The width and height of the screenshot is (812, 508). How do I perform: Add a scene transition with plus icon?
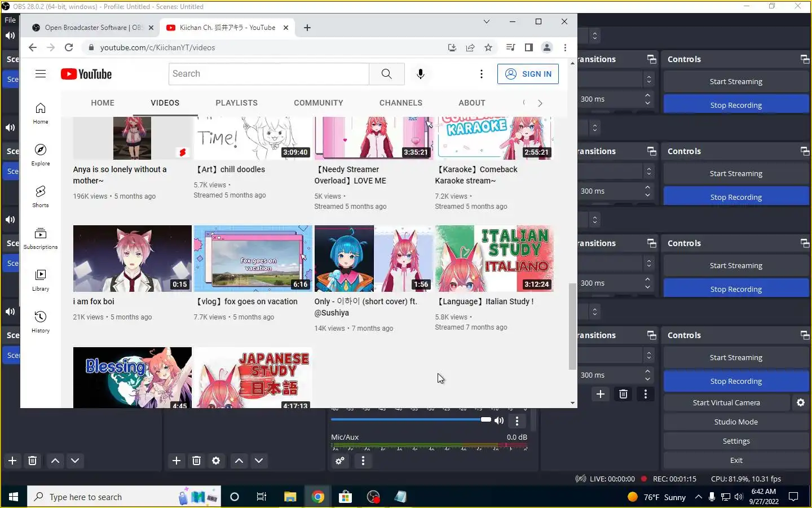click(x=601, y=394)
